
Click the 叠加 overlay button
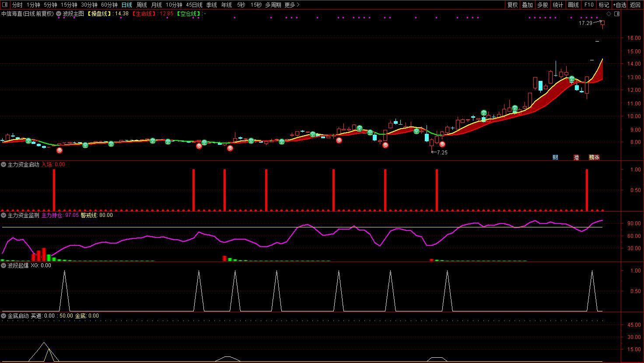pyautogui.click(x=528, y=5)
